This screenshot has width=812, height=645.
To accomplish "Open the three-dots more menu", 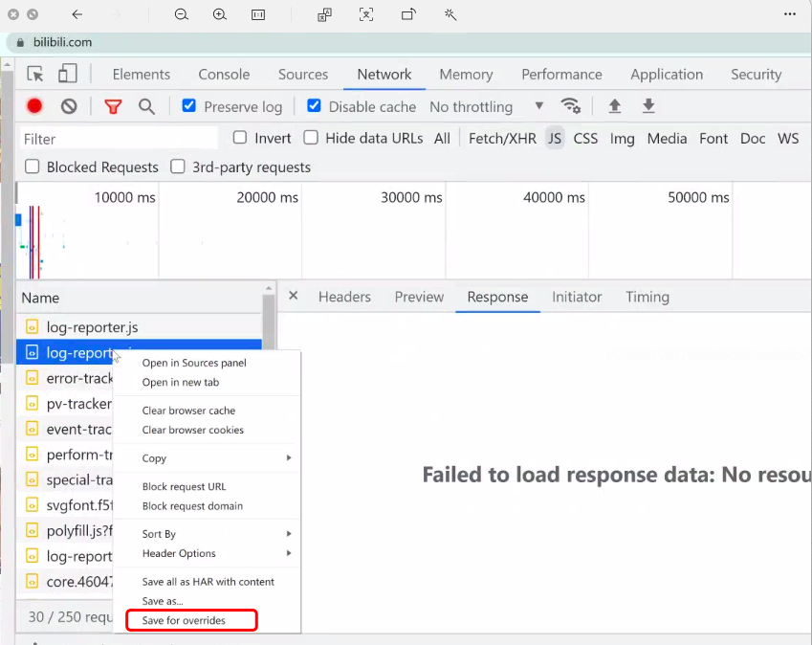I will tap(790, 14).
